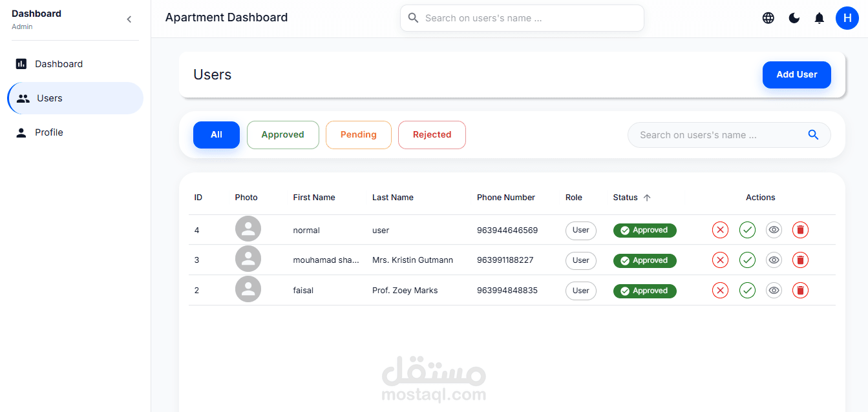
Task: Click last name "user" in row 4
Action: pos(381,231)
